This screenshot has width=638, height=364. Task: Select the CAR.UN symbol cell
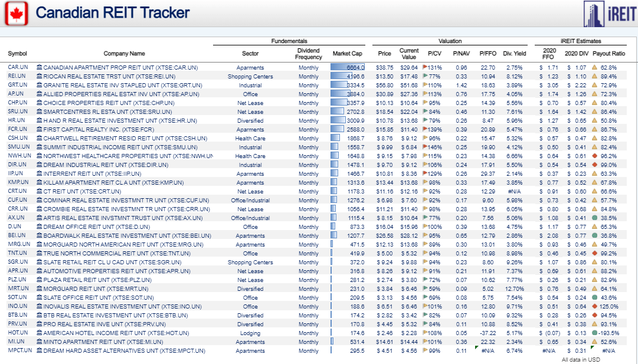(18, 67)
